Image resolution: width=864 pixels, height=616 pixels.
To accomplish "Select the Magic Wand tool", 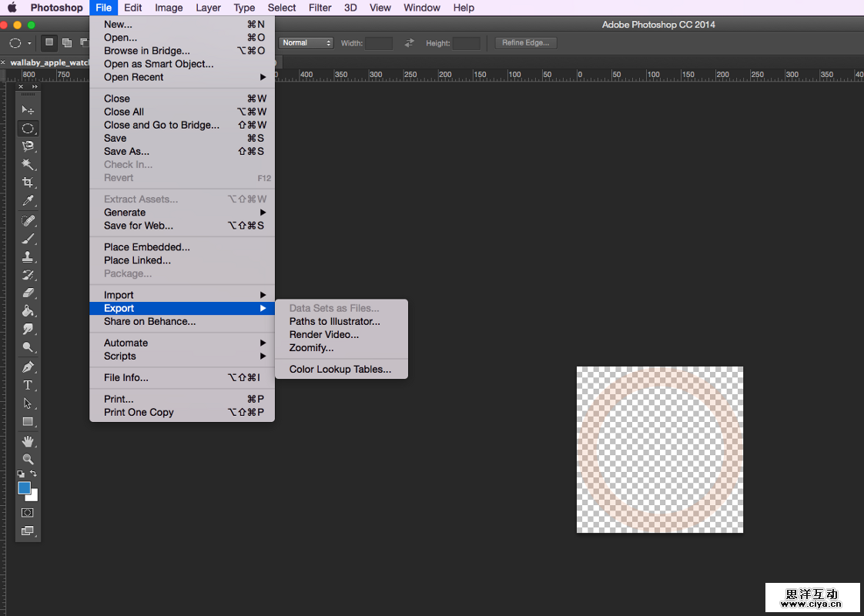I will coord(28,164).
